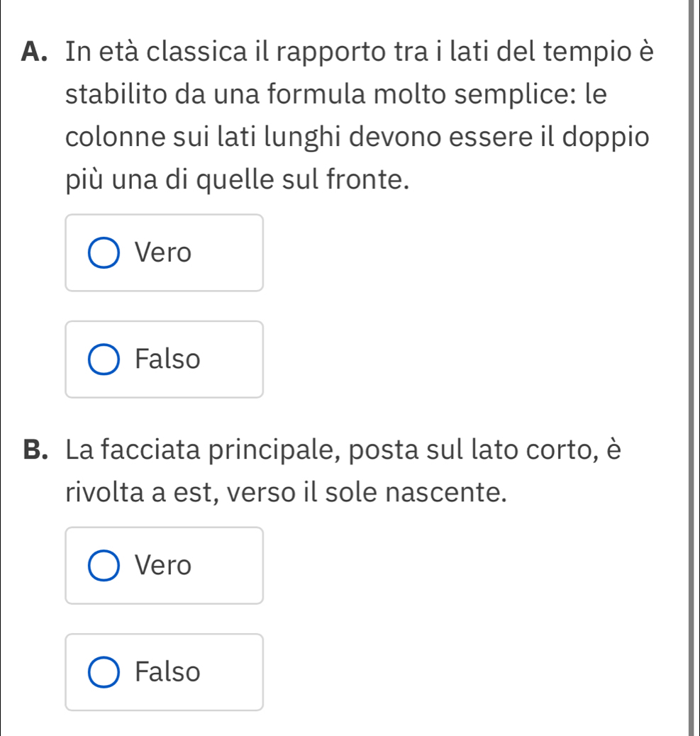700x736 pixels.
Task: Click the bold letter "A." question marker
Action: click(40, 53)
